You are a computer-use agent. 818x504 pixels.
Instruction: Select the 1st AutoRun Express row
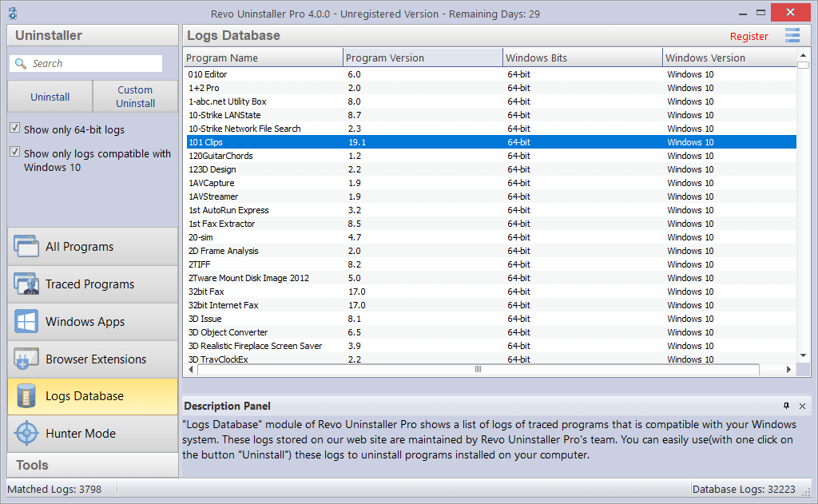point(491,210)
